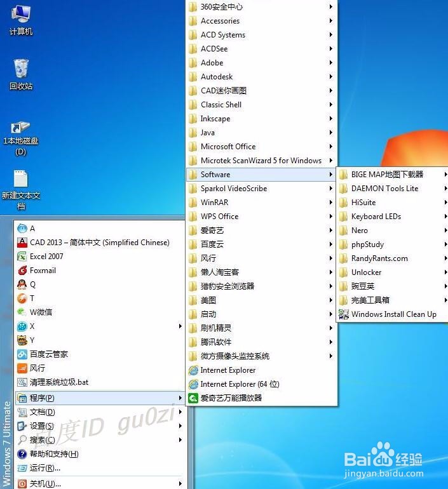Launch 爱奇艺万能播放器
This screenshot has height=489, width=448.
pyautogui.click(x=261, y=398)
